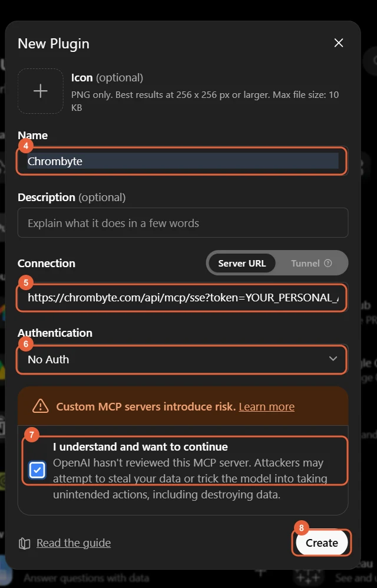Add a plugin icon with plus box
Viewport: 377px width, 588px height.
point(41,91)
